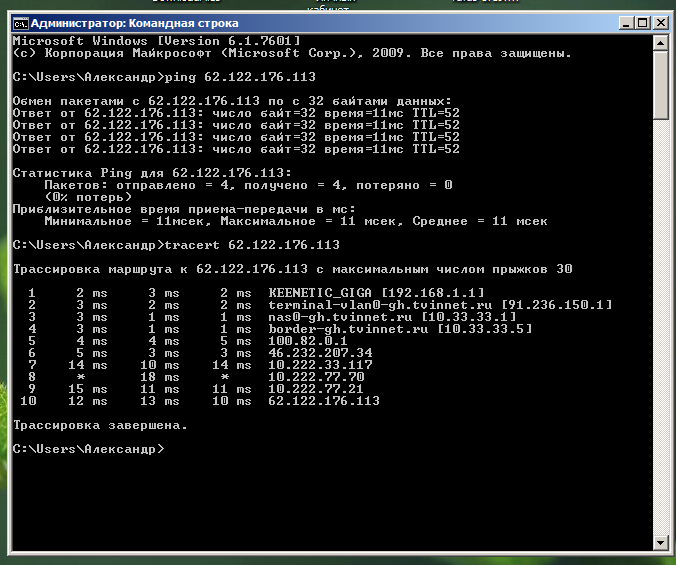Click the Трассировка завершена message

99,425
